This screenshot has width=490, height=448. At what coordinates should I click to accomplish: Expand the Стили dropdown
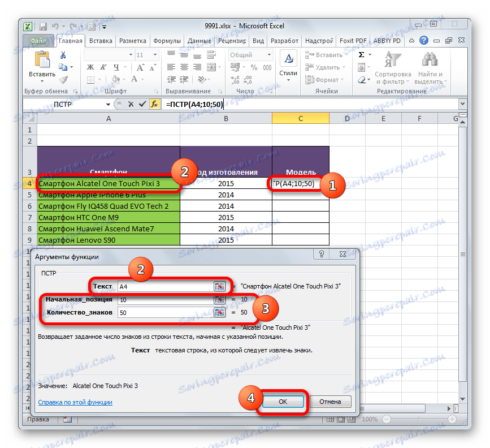[x=289, y=80]
